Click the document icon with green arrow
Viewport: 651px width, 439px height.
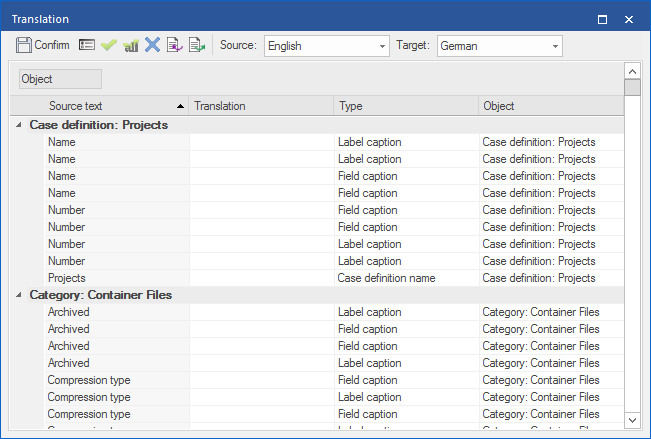pyautogui.click(x=197, y=45)
